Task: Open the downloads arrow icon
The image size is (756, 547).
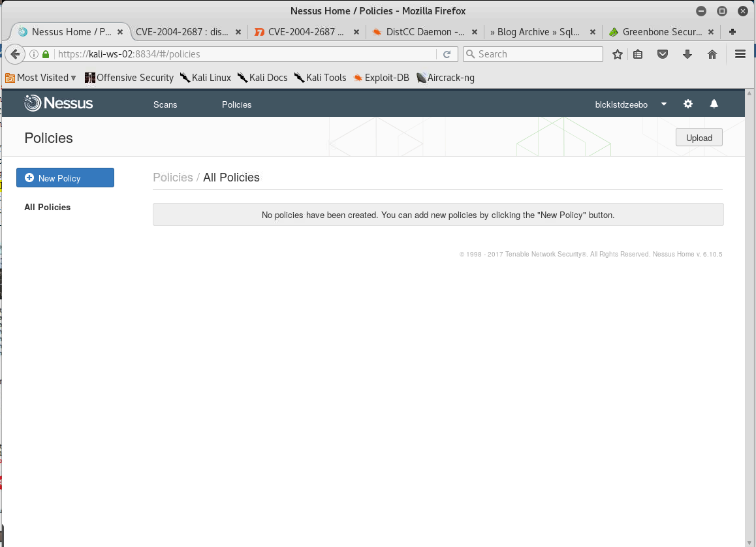Action: pyautogui.click(x=687, y=54)
